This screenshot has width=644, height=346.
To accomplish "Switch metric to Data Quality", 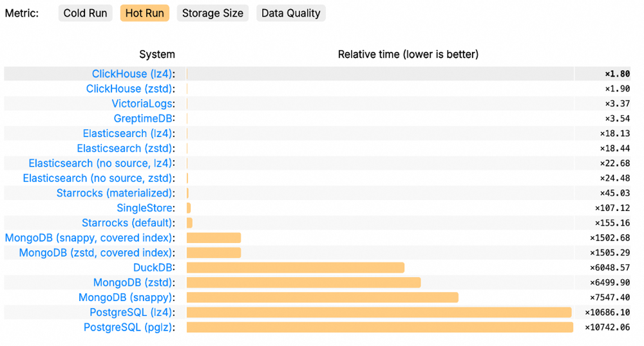I will [x=290, y=14].
